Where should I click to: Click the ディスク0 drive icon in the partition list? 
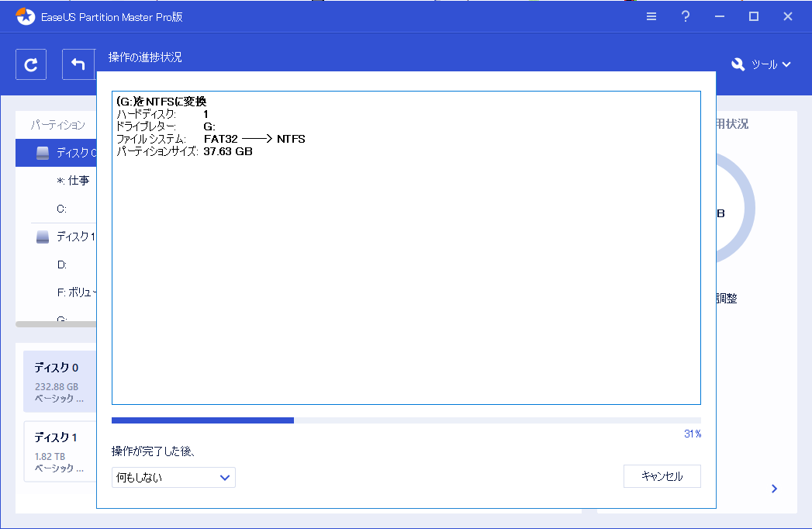coord(43,153)
